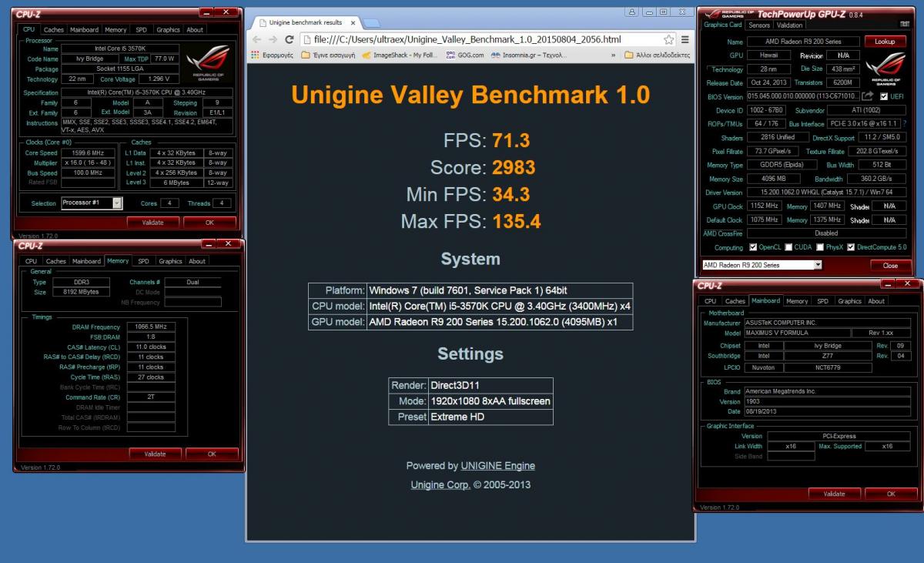924x563 pixels.
Task: Toggle the CUDA checkbox
Action: 788,247
